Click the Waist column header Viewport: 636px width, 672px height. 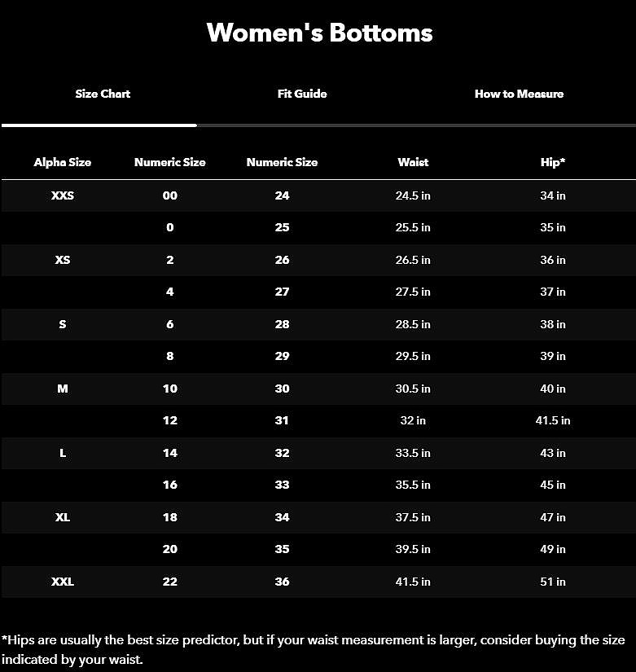pos(413,162)
